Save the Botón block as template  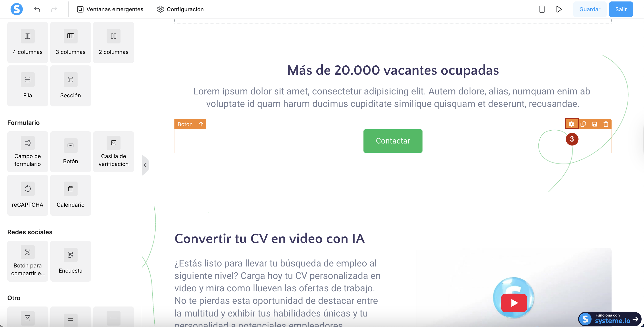pyautogui.click(x=595, y=124)
